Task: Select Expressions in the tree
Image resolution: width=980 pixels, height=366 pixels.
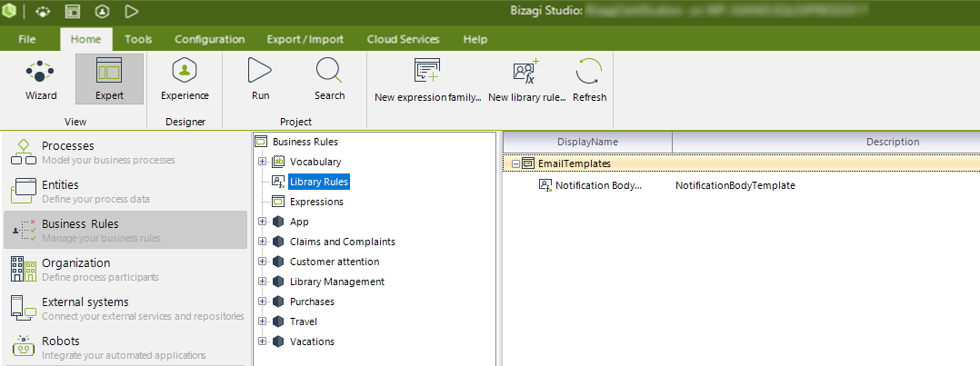Action: point(316,202)
